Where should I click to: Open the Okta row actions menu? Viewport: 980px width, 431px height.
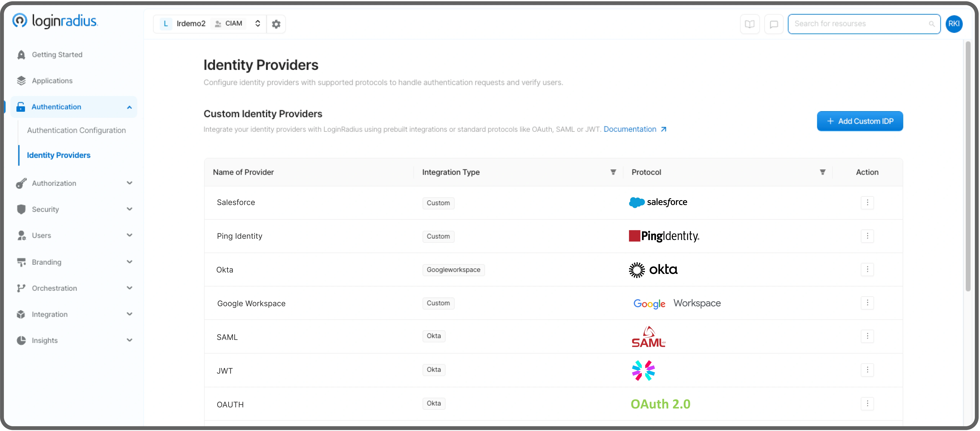click(867, 269)
